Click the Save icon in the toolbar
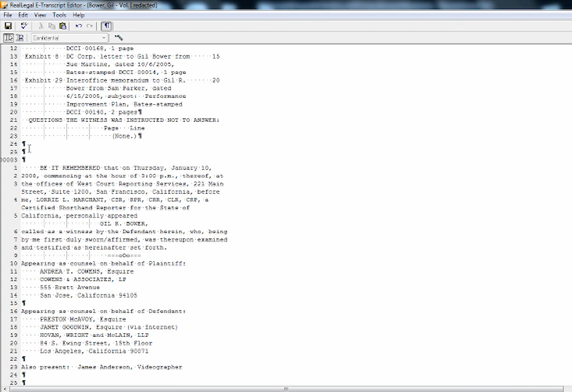Viewport: 572px width, 392px height. pos(8,26)
